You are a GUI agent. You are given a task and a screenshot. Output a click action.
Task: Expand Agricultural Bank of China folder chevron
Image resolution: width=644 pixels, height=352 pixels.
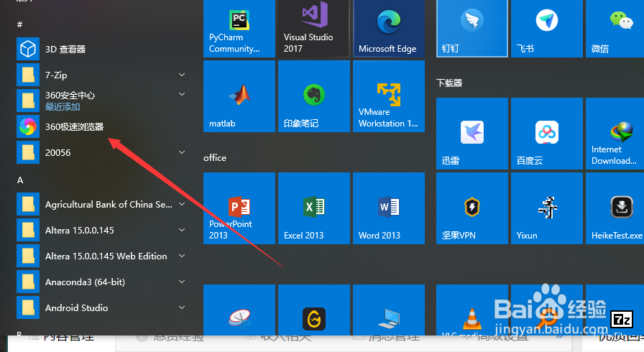click(x=182, y=204)
